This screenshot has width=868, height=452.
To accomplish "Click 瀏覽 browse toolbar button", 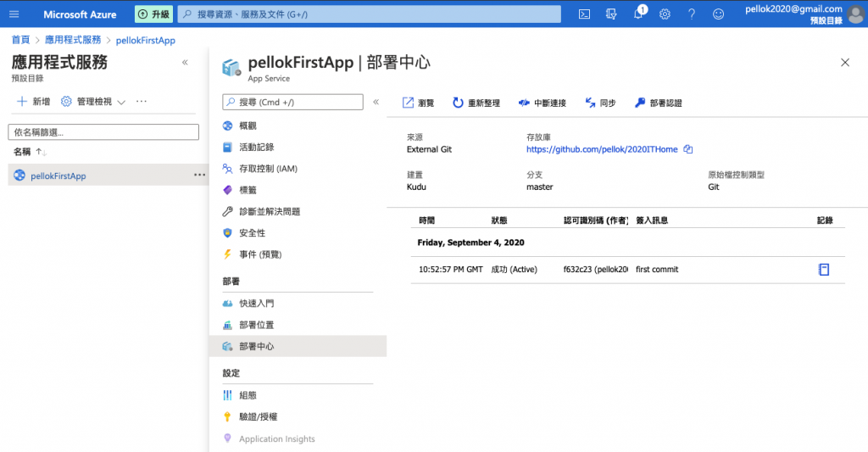I will (419, 103).
